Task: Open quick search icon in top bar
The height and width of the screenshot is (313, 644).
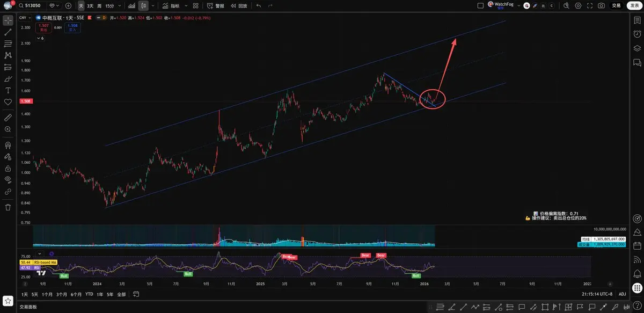Action: coord(567,5)
